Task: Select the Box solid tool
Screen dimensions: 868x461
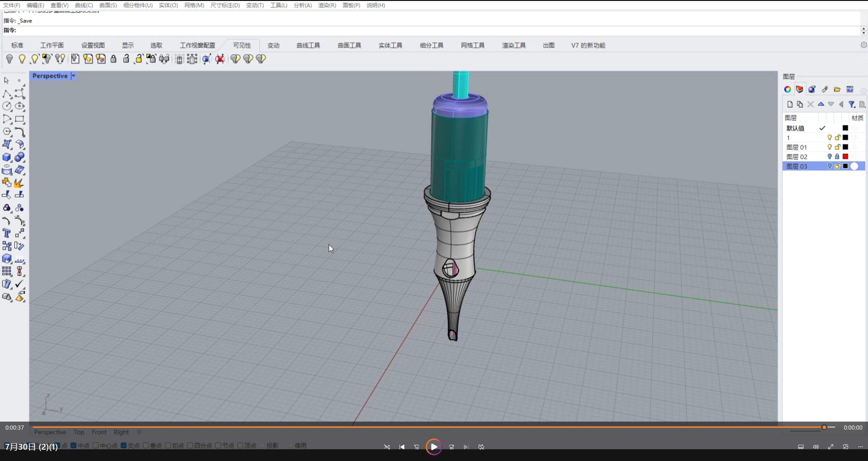Action: tap(7, 157)
